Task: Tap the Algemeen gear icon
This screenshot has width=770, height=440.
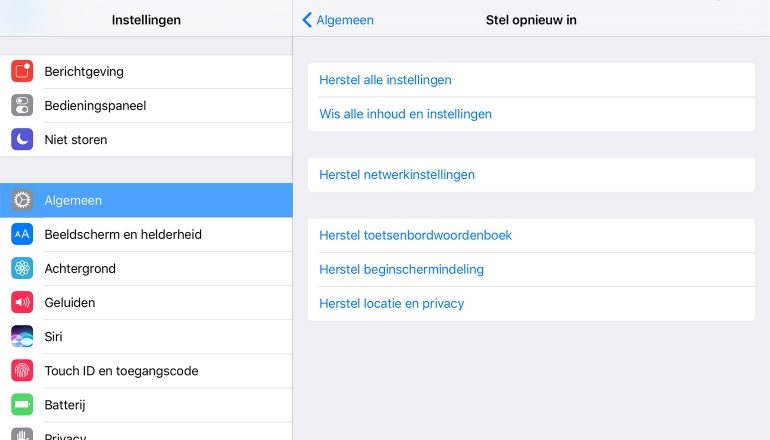Action: 22,200
